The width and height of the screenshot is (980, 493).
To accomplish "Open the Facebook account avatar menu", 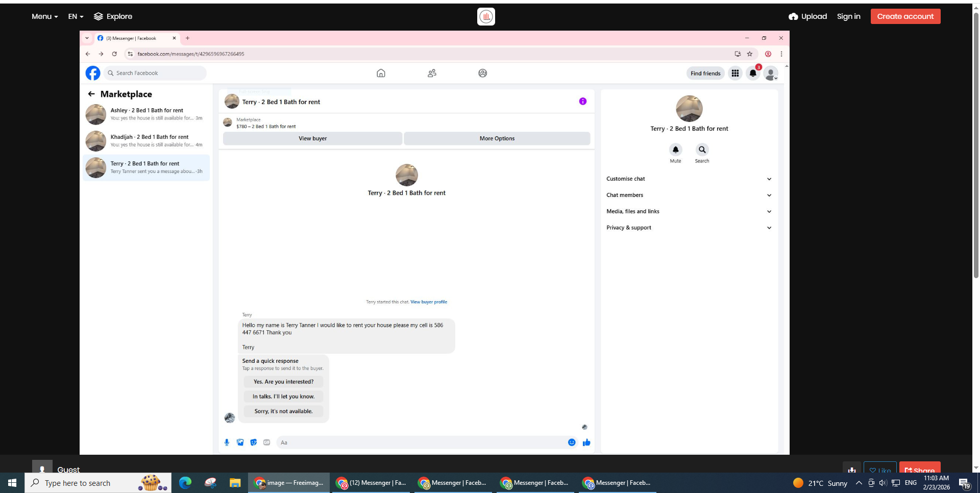I will (x=771, y=73).
